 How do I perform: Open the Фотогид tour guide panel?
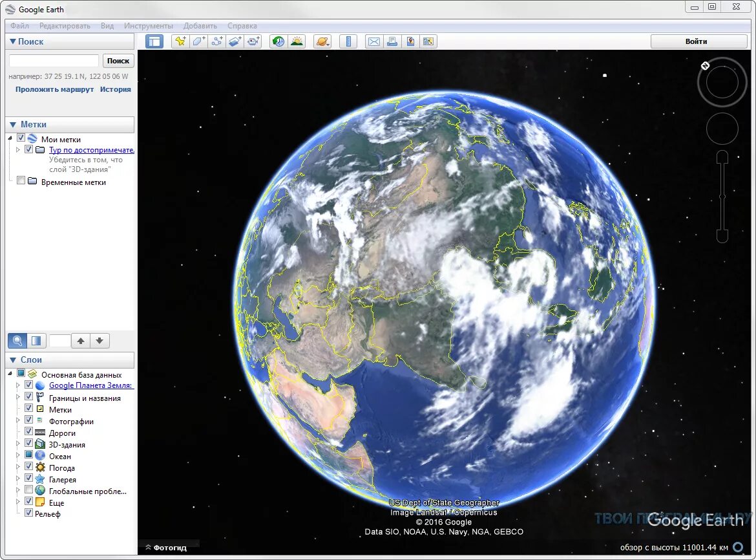pos(166,548)
